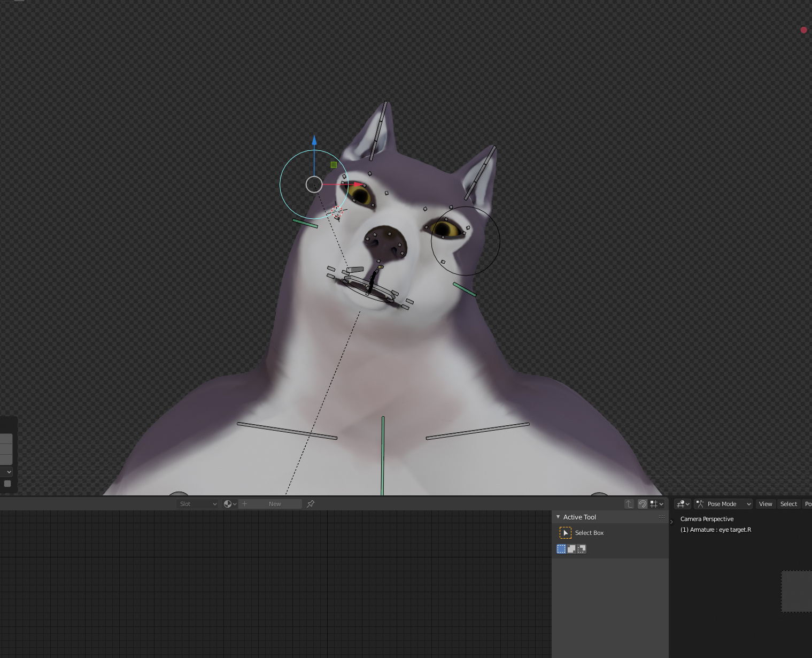Open the material Slot dropdown
The image size is (812, 658).
[198, 504]
